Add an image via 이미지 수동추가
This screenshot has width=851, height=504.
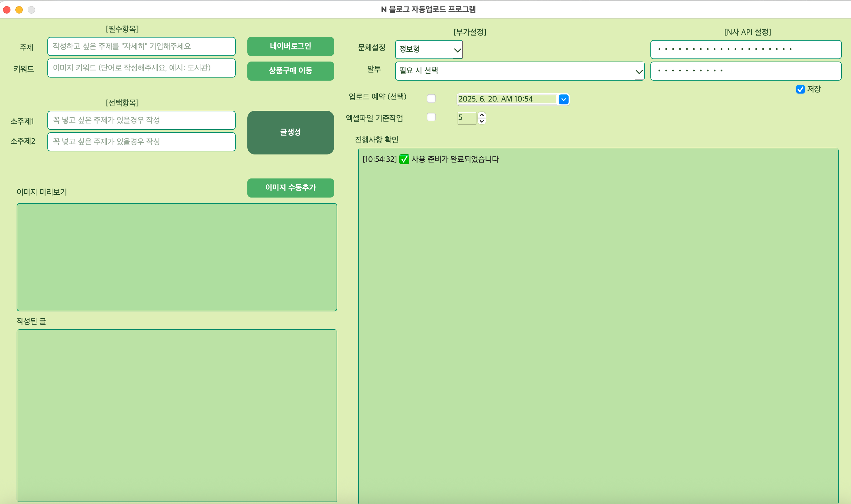click(x=290, y=187)
